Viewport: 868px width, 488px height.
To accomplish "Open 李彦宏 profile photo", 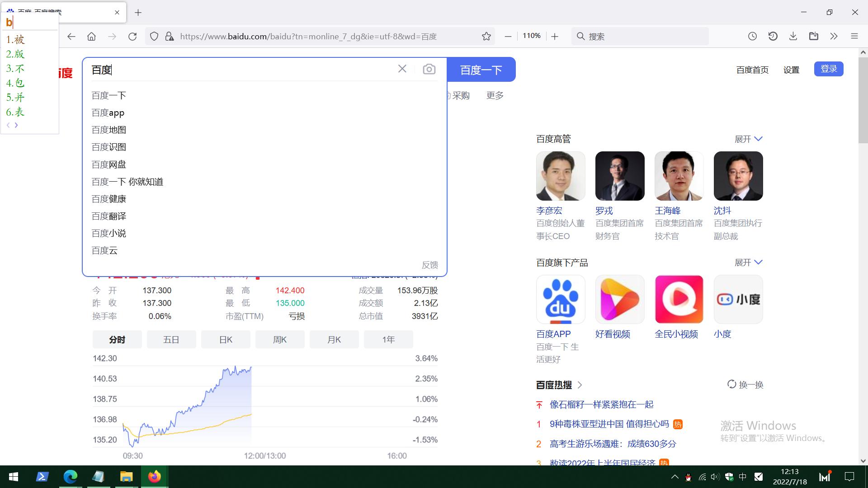I will [x=561, y=176].
